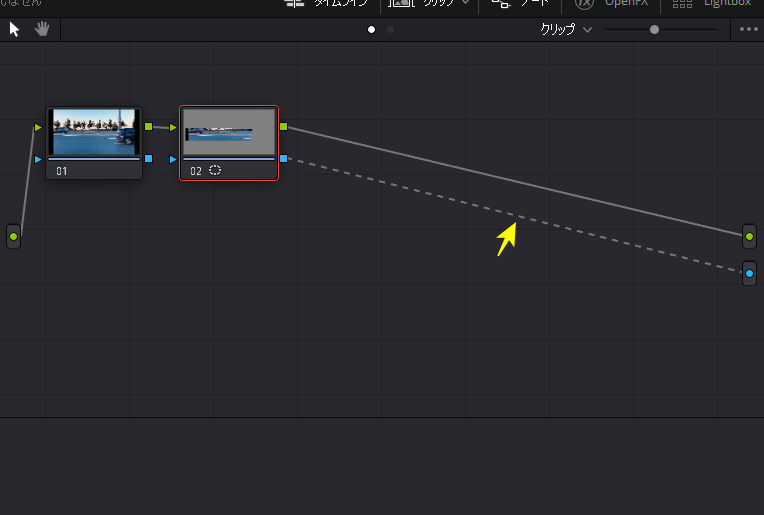Open the node editor three-dots options menu
Image resolution: width=764 pixels, height=515 pixels.
(748, 29)
